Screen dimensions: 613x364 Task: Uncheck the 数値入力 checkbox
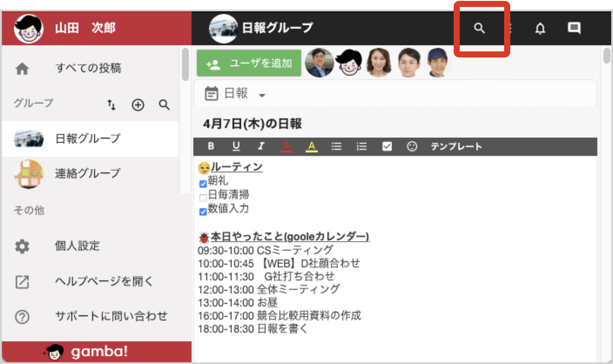coord(203,212)
